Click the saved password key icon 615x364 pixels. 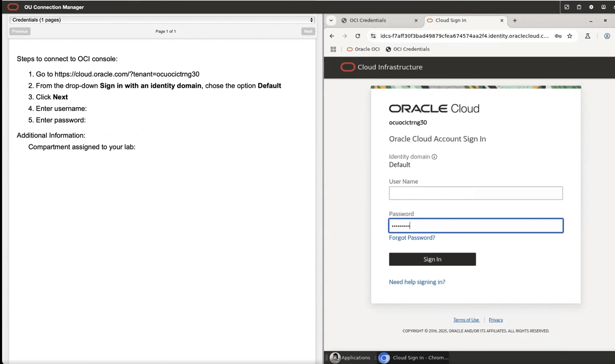[x=558, y=36]
